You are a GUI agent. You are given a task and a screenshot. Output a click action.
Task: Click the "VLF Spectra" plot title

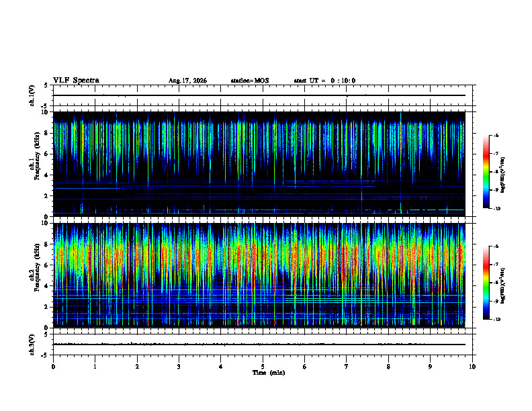[x=76, y=81]
